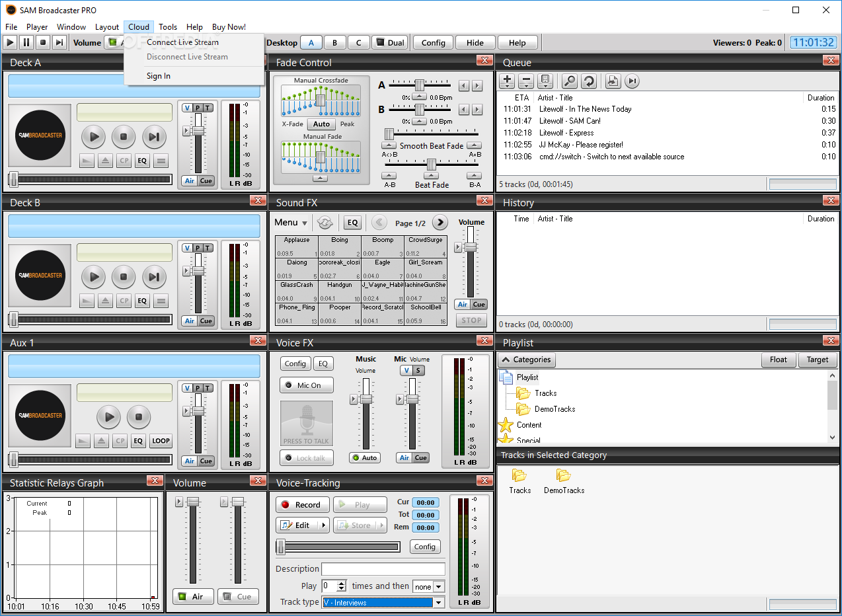This screenshot has width=842, height=616.
Task: Add track to Queue with plus icon
Action: click(507, 81)
